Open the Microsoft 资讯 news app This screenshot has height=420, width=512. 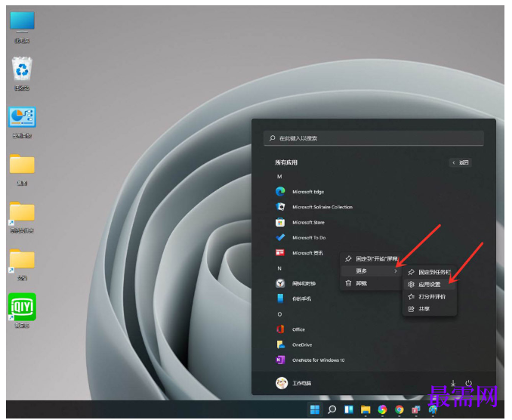(x=300, y=253)
